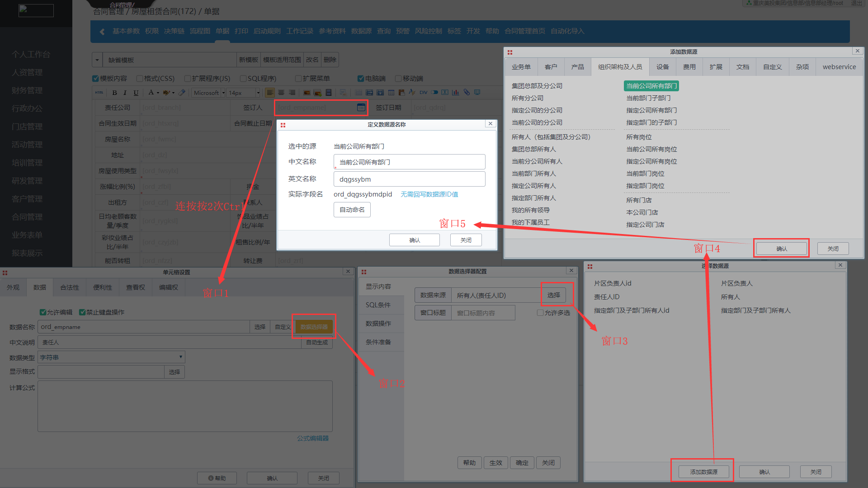Open the 合法性 tab in cell settings
The width and height of the screenshot is (868, 488).
click(70, 287)
